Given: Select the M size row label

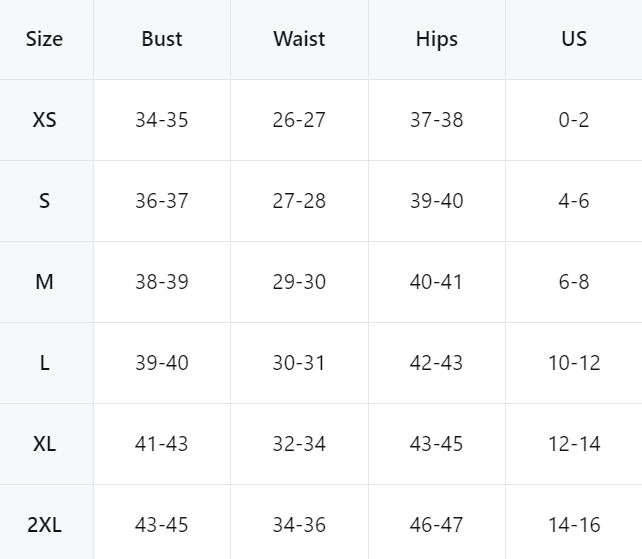Looking at the screenshot, I should point(44,282).
